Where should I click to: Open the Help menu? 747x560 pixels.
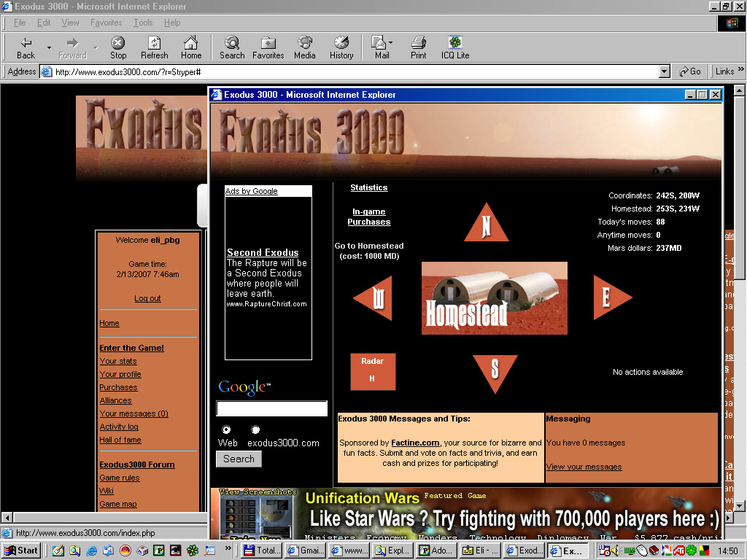click(172, 23)
